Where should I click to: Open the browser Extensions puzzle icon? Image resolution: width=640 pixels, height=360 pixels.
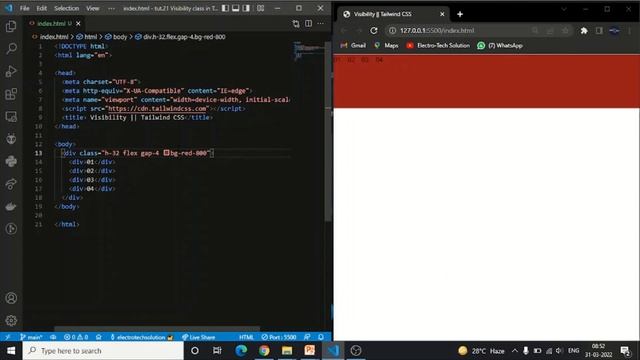pyautogui.click(x=584, y=31)
